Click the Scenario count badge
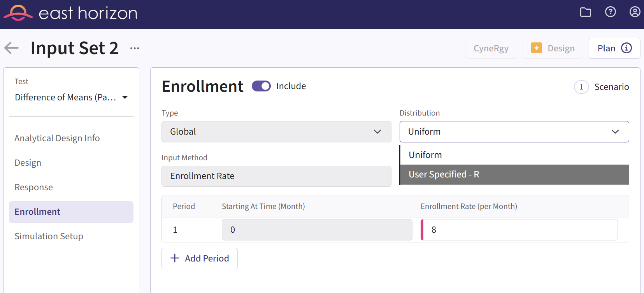 581,87
